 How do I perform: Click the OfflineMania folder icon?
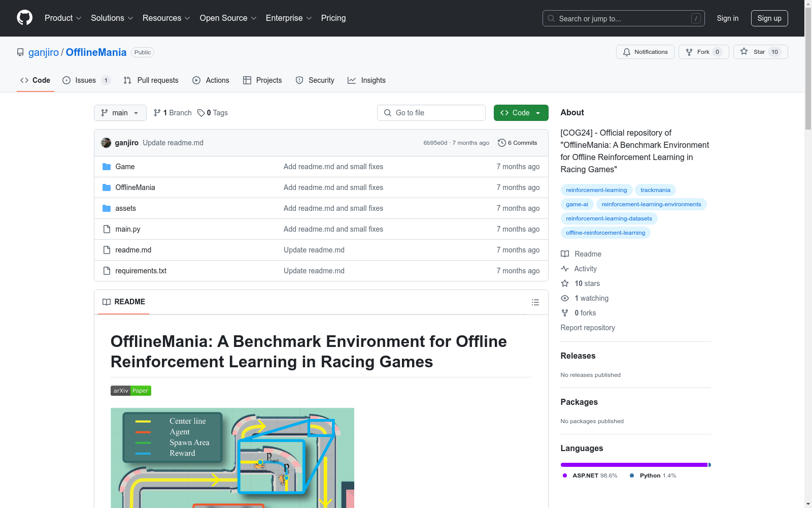point(107,187)
